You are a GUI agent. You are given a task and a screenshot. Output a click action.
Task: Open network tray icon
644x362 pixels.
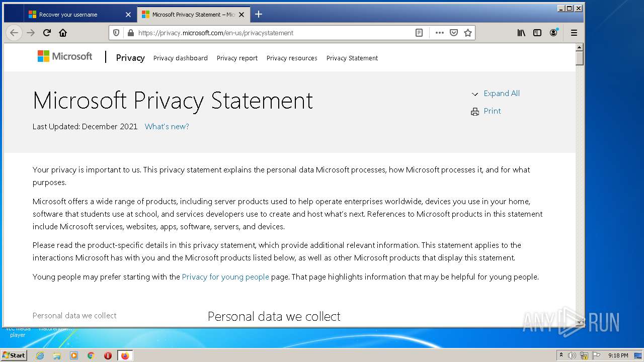(x=584, y=355)
